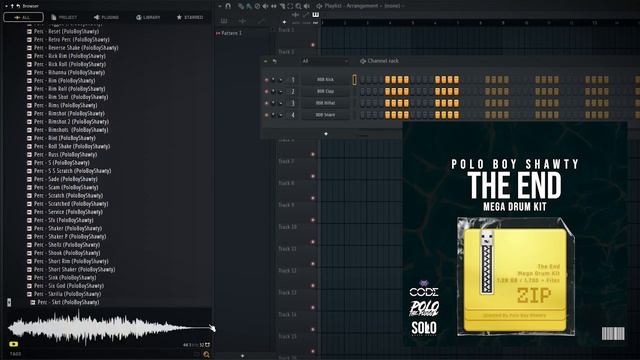Click mixer track number 4 for 808 Snare
This screenshot has width=640, height=360.
(293, 115)
